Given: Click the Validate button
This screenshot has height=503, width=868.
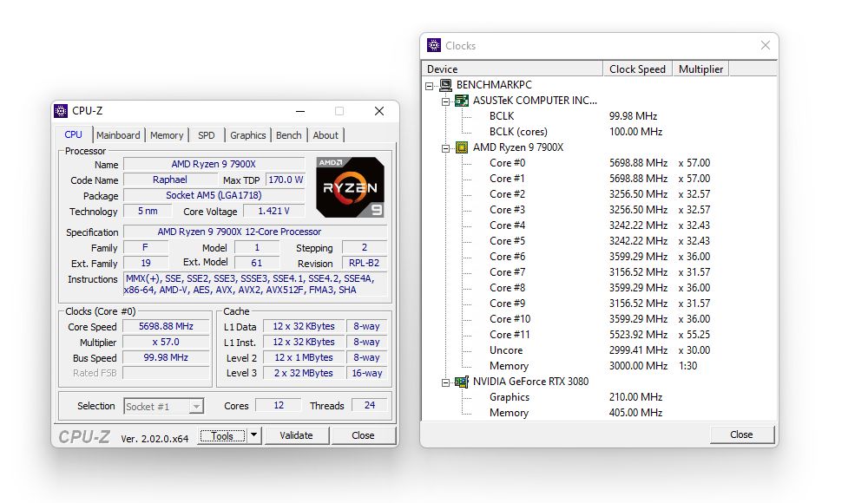Looking at the screenshot, I should 296,435.
